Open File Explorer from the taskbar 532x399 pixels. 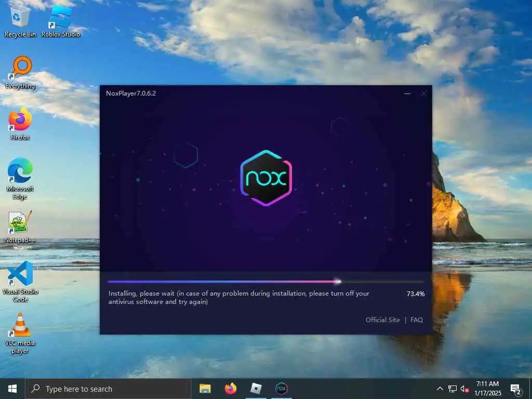tap(205, 389)
